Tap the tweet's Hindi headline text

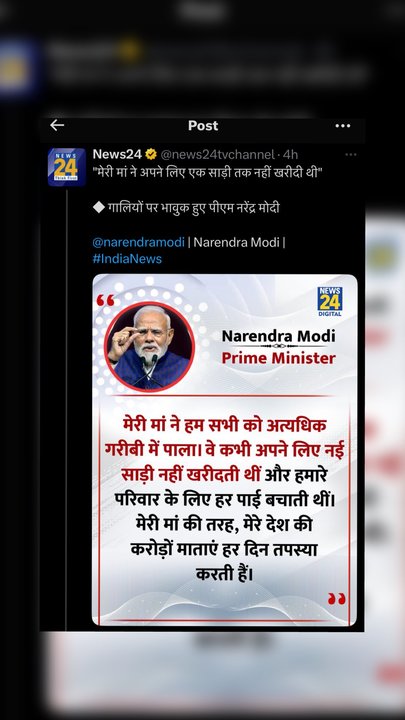point(208,174)
